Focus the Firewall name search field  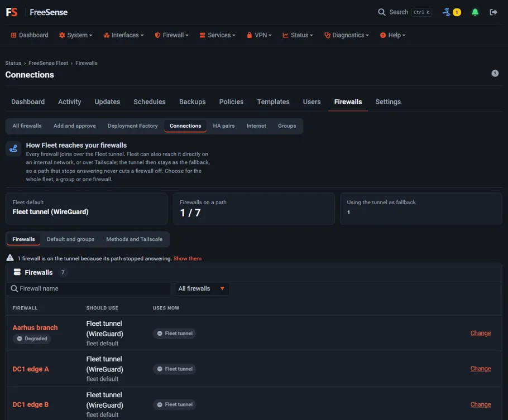(x=88, y=288)
